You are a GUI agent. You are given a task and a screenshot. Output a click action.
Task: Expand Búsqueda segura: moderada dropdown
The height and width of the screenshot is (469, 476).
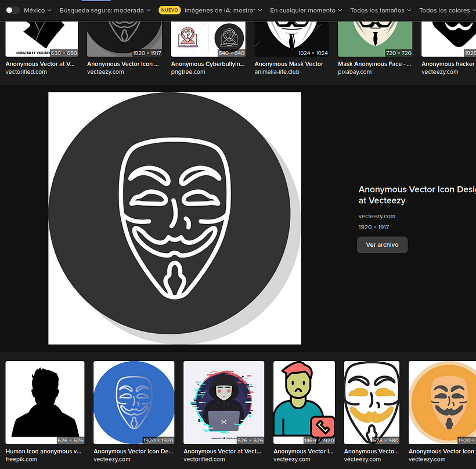[x=104, y=10]
